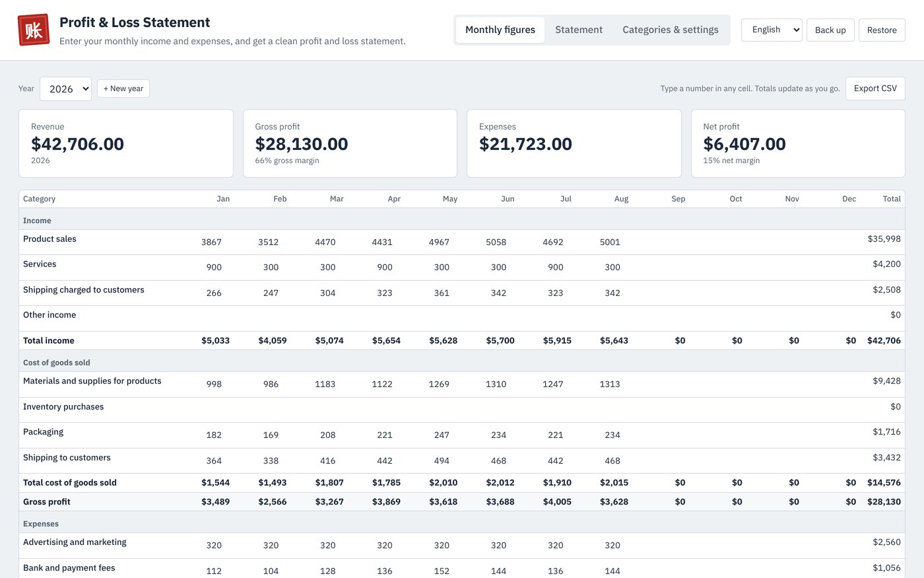Click Product sales total $35,998
The height and width of the screenshot is (578, 924).
pos(884,239)
